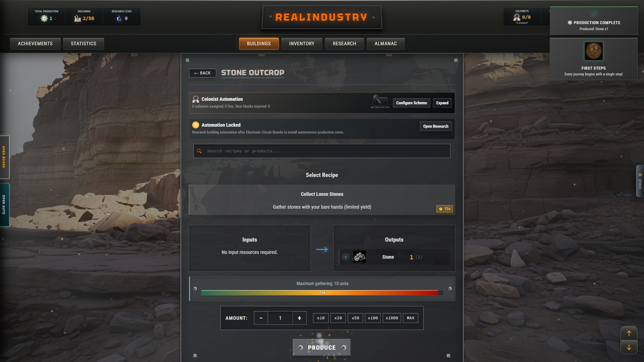644x362 pixels.
Task: Click the 15s clock timer badge
Action: (445, 209)
